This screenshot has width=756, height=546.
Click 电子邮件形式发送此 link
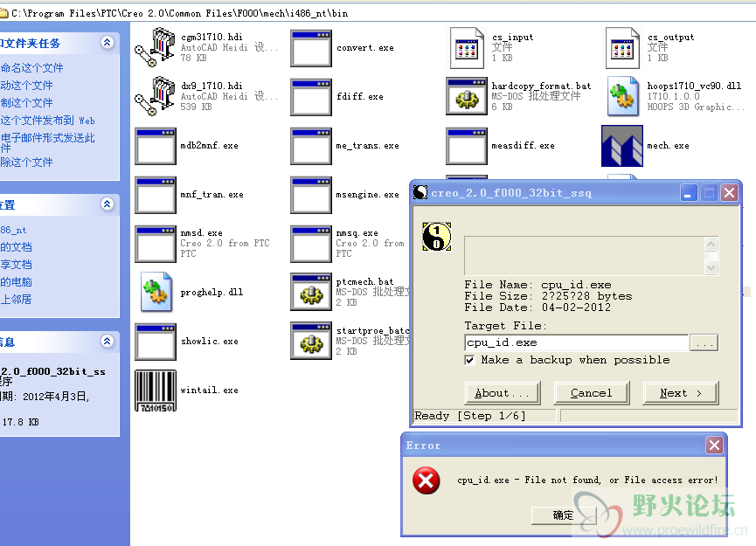47,138
